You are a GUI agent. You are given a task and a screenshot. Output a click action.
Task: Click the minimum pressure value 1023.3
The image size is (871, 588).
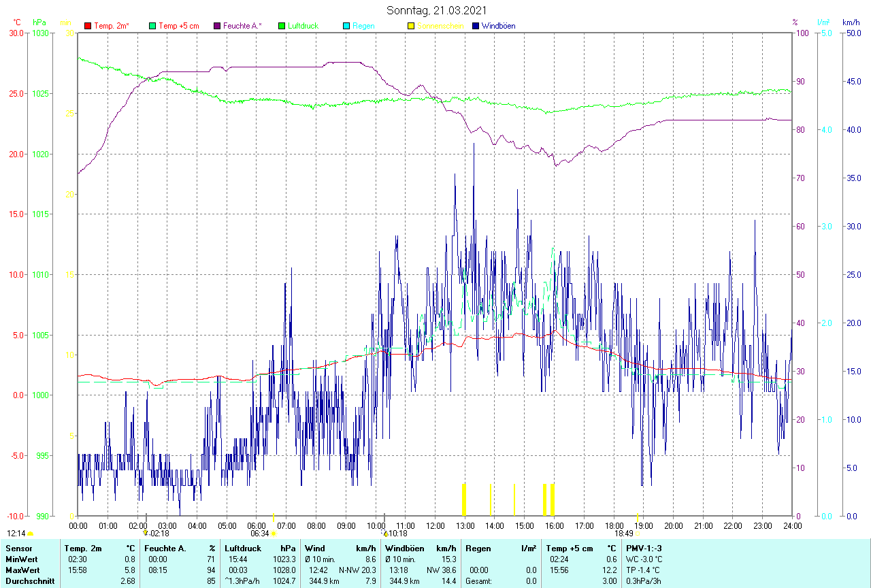(284, 559)
